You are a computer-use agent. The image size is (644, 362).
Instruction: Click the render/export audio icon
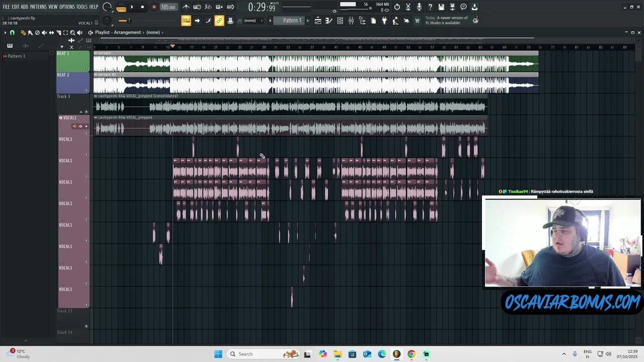(452, 7)
